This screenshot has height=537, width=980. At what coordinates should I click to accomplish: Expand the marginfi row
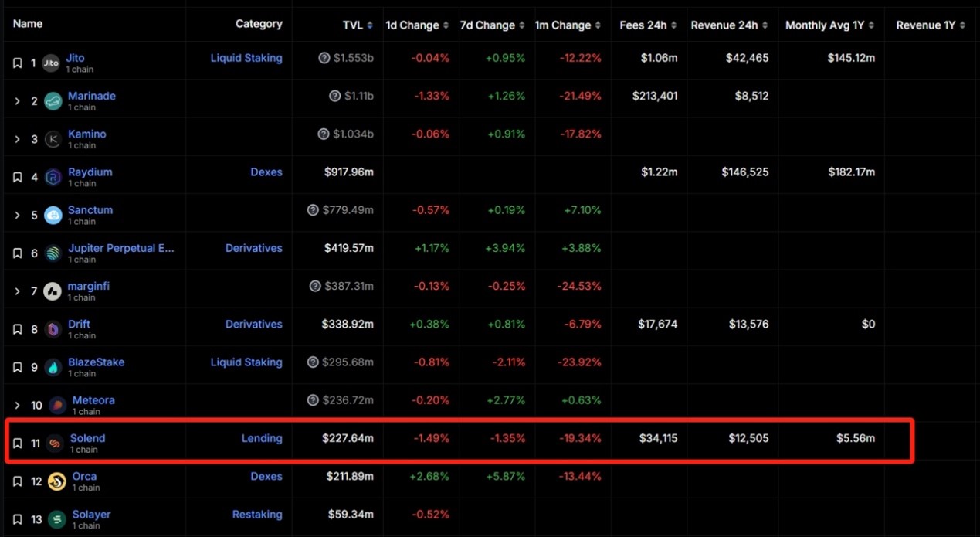coord(17,291)
